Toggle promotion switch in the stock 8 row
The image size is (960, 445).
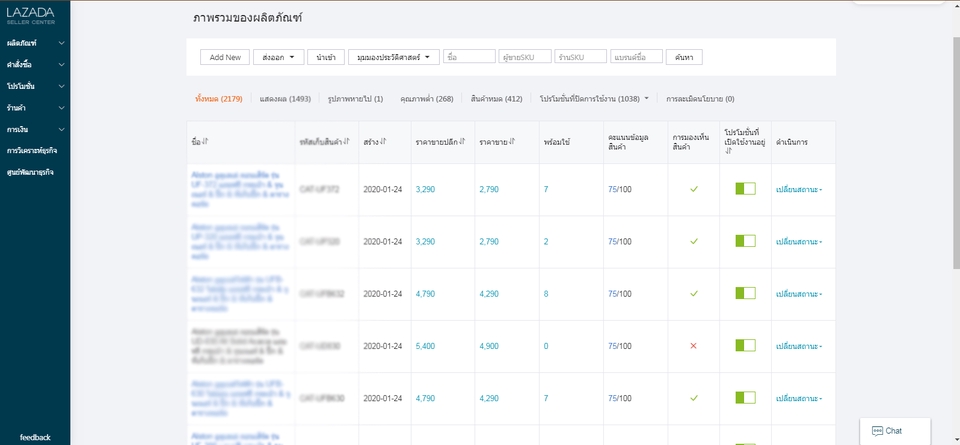(x=745, y=294)
